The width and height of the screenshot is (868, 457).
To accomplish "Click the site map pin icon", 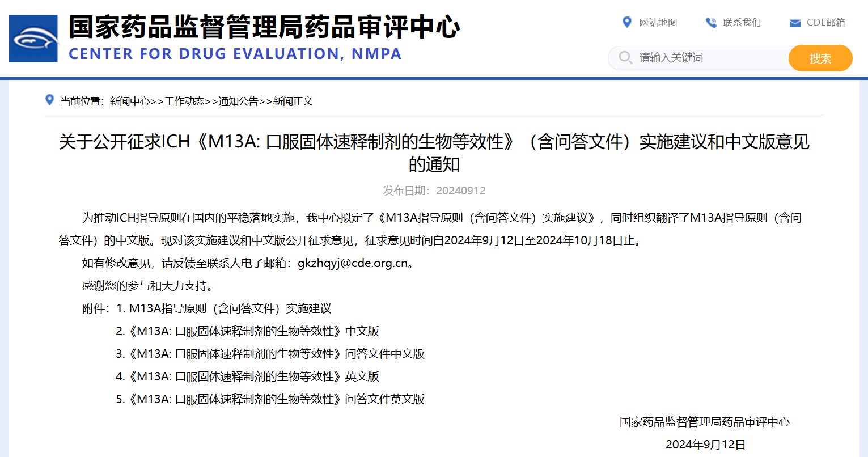I will pos(626,22).
